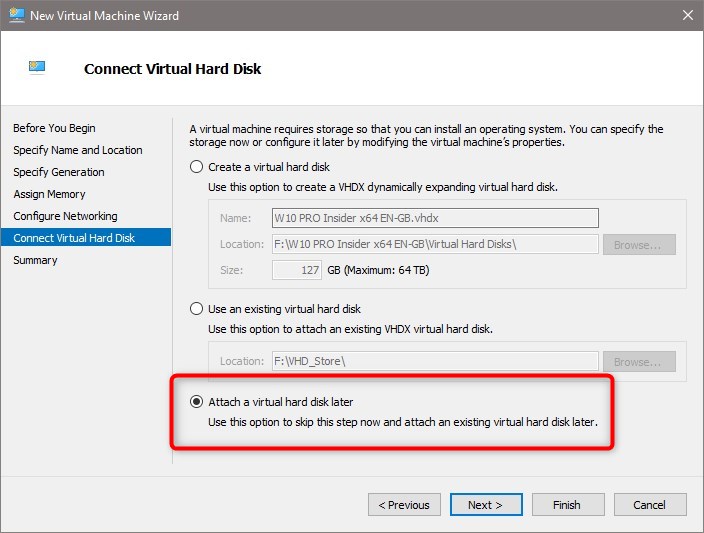Close the New Virtual Machine Wizard

(687, 15)
